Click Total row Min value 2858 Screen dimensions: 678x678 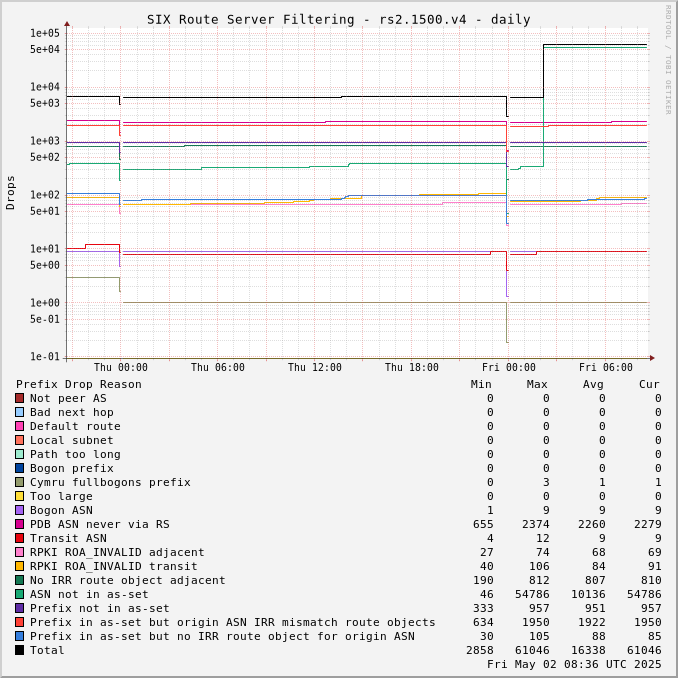pyautogui.click(x=480, y=650)
